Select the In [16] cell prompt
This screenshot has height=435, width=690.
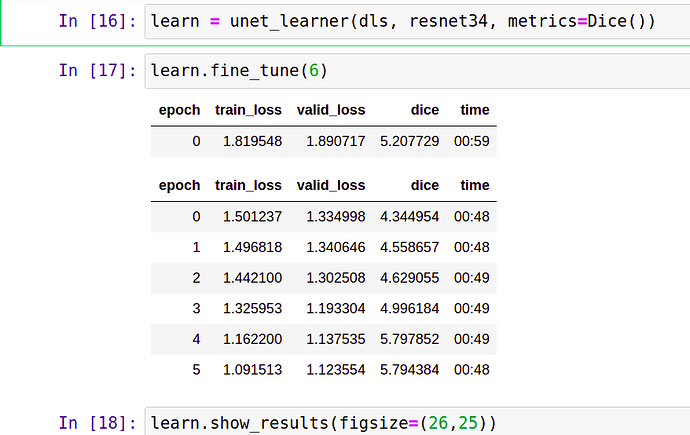tap(98, 21)
